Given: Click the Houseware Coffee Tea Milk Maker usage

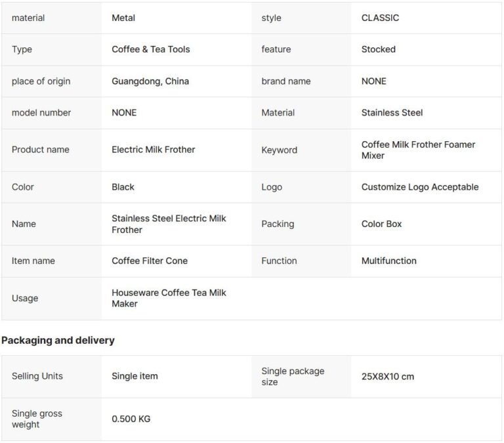Looking at the screenshot, I should (x=169, y=298).
